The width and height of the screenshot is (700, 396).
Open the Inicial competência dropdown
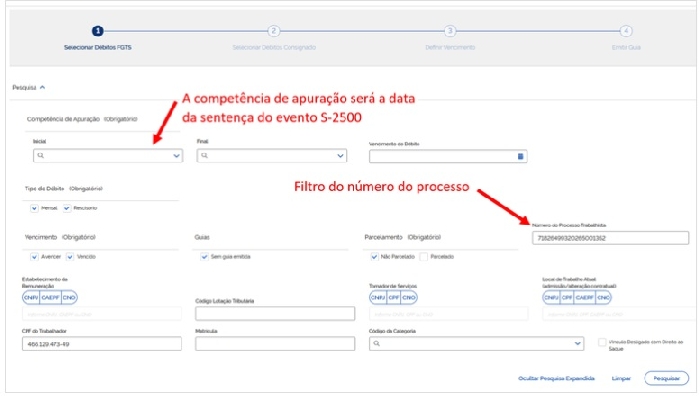(x=176, y=156)
